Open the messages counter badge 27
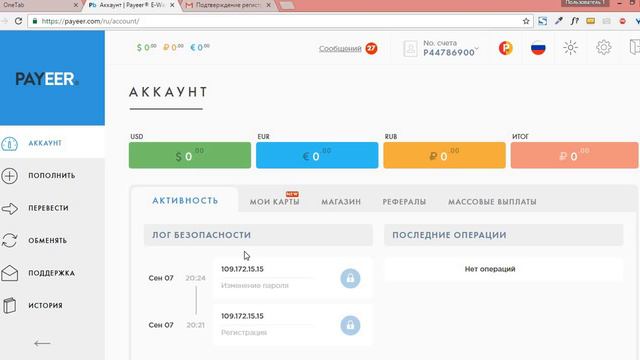The height and width of the screenshot is (360, 640). 371,49
